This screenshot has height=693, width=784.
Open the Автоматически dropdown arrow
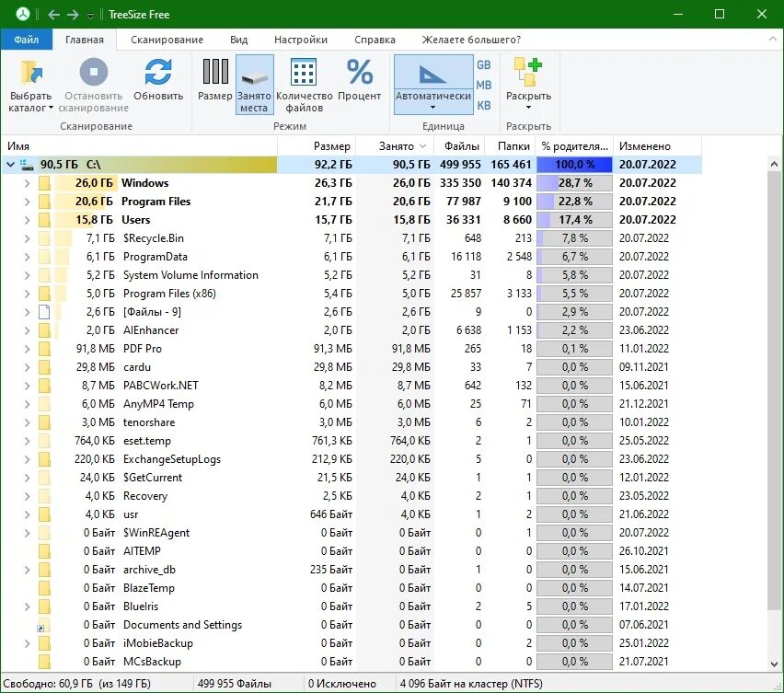click(433, 108)
